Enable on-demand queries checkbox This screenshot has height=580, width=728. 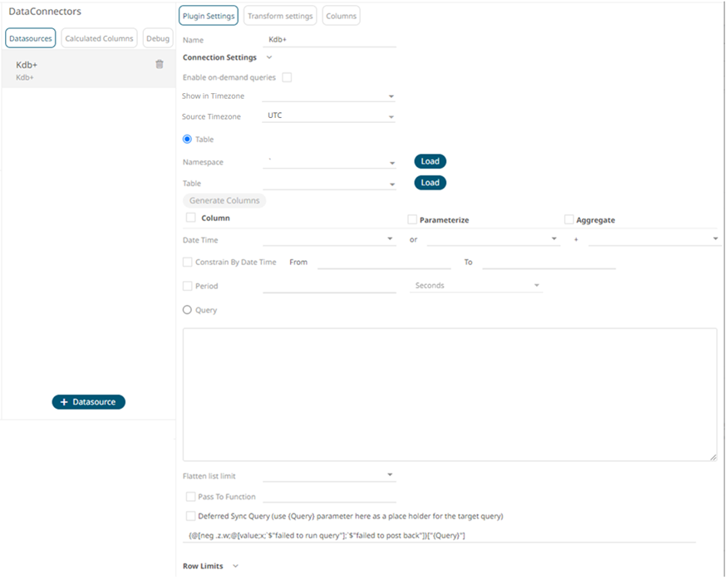(x=287, y=77)
